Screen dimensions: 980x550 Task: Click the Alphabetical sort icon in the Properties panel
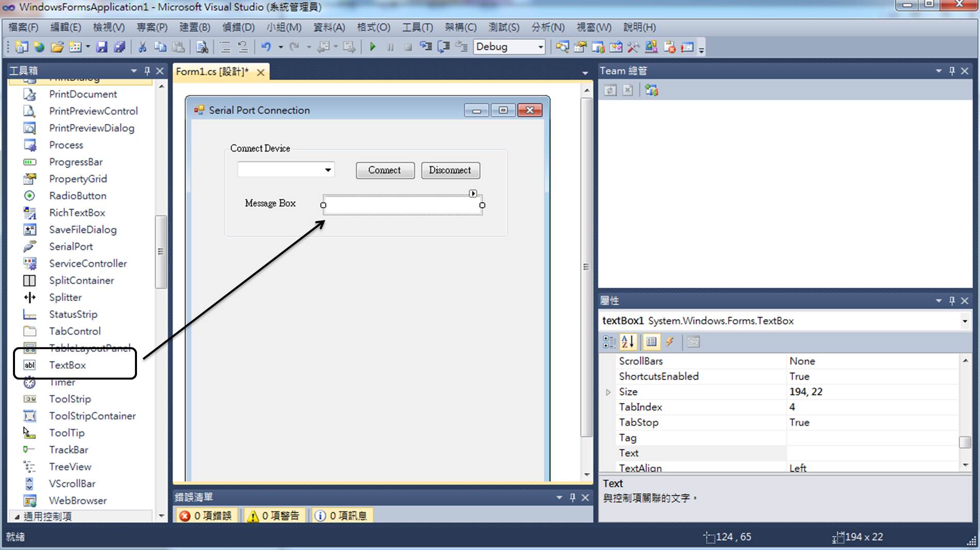tap(628, 342)
